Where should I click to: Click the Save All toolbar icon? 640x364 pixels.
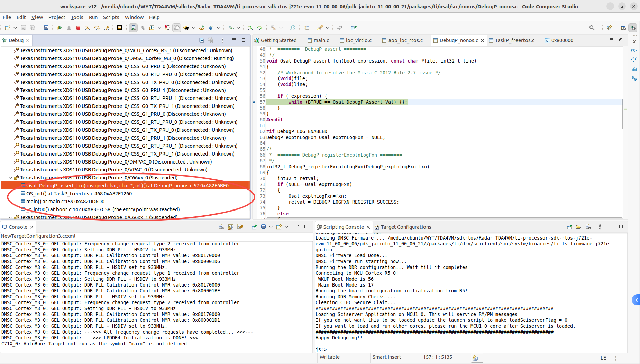tap(33, 28)
